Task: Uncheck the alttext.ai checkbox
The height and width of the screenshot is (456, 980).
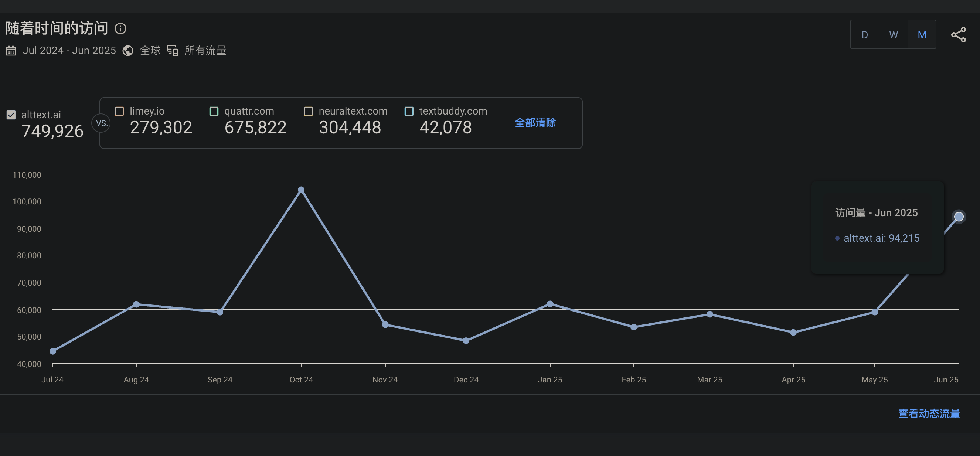Action: click(x=11, y=115)
